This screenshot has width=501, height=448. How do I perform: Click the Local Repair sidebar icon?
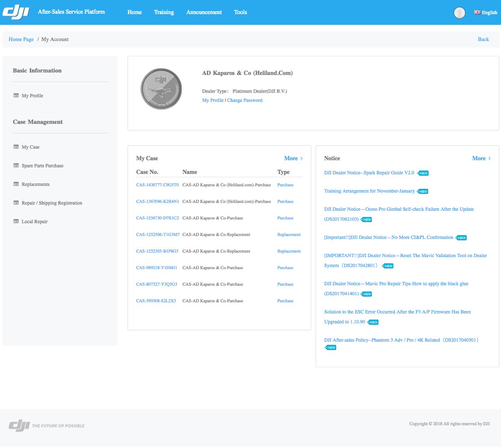pos(16,221)
